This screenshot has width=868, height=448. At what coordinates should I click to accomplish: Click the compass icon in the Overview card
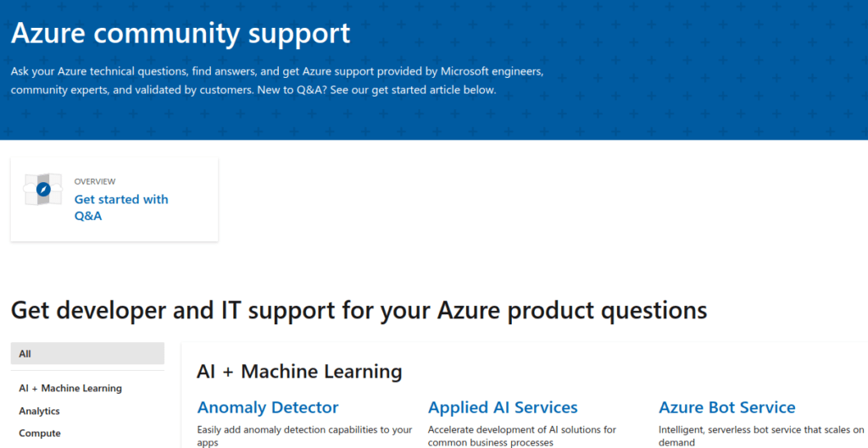(x=43, y=190)
